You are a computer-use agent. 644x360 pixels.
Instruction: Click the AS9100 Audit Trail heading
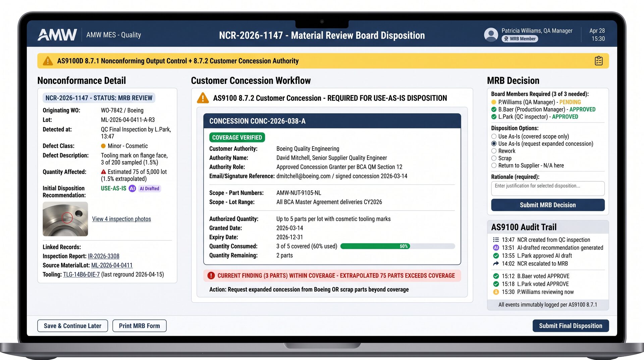[x=524, y=227]
